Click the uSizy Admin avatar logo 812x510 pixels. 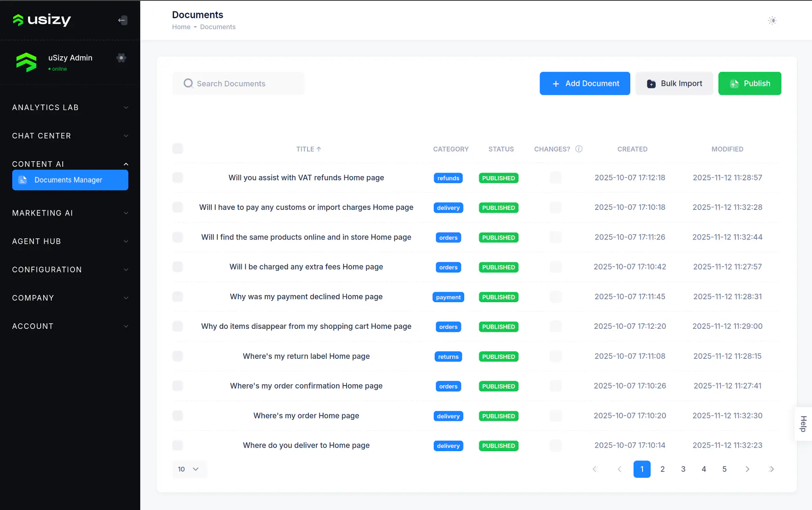tap(27, 62)
